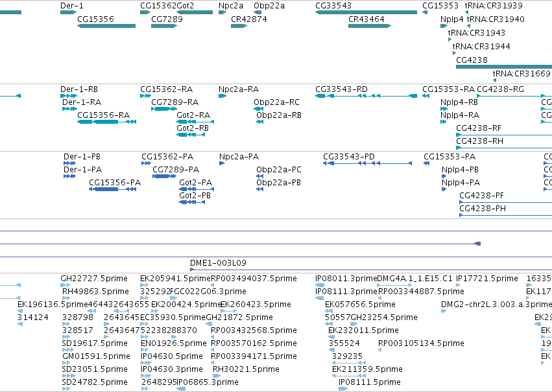Viewport: 552px width, 392px height.
Task: Click the tRNA:CR31943 label
Action: click(477, 32)
